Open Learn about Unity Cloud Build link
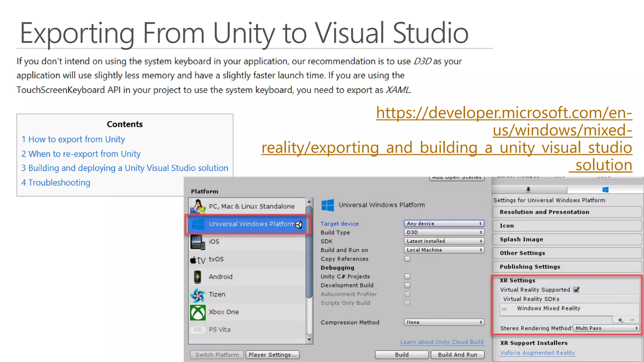The image size is (644, 362). click(441, 342)
